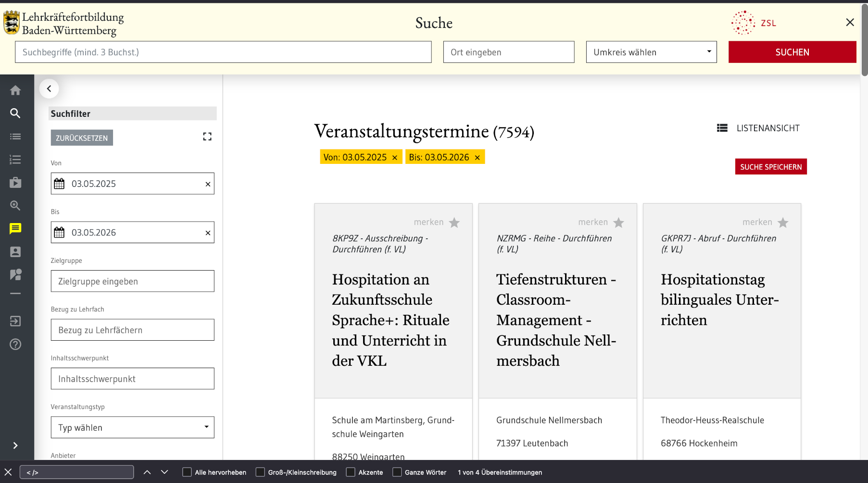Click ZURÜCKSETZEN to reset filters
868x483 pixels.
[x=82, y=138]
